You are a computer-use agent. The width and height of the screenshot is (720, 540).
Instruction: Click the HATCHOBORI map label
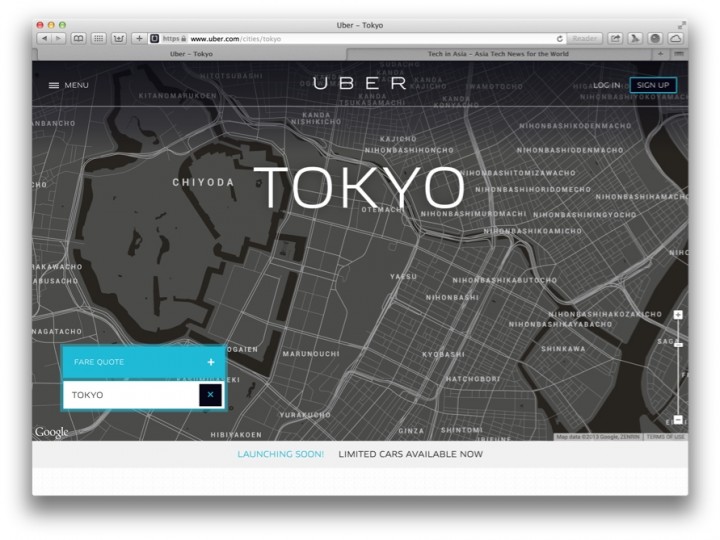click(472, 379)
